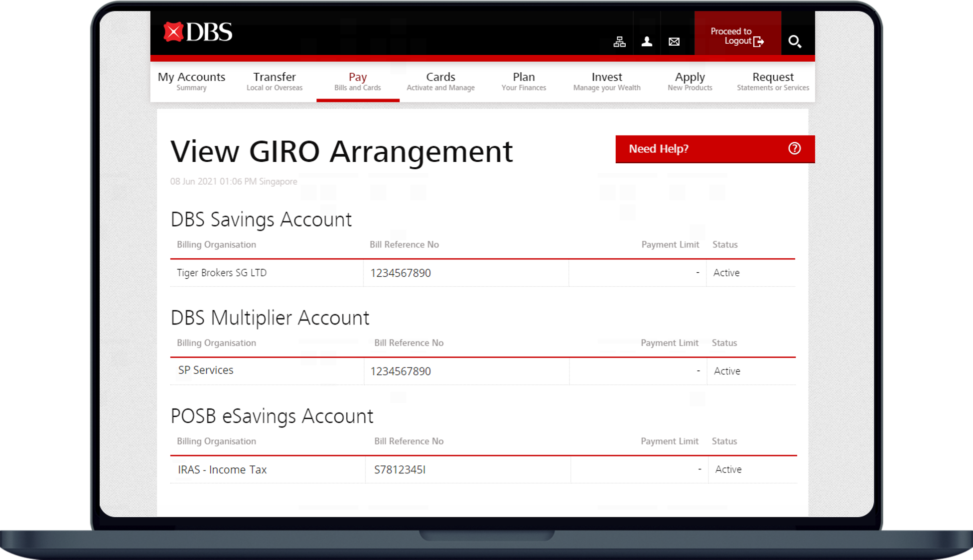This screenshot has width=973, height=560.
Task: Click Proceed to Logout
Action: [x=731, y=35]
